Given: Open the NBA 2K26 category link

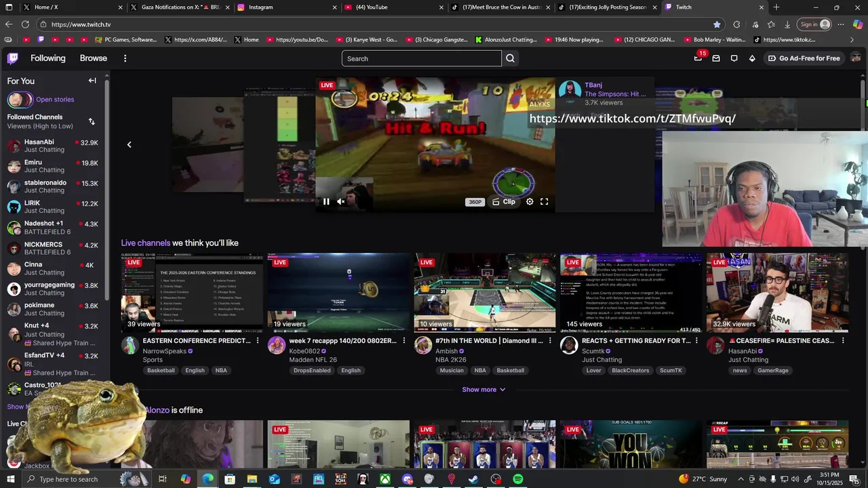Looking at the screenshot, I should tap(452, 360).
